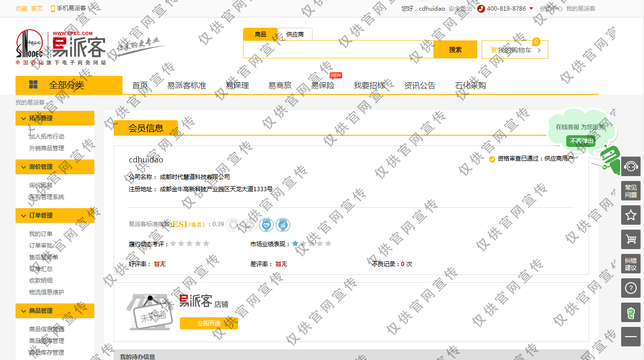Open the shopping cart icon in right sidebar
Screen dimensions: 644x360
tap(631, 239)
